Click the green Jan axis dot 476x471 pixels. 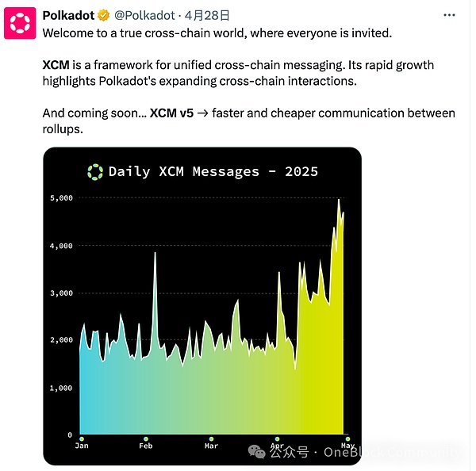coord(81,438)
